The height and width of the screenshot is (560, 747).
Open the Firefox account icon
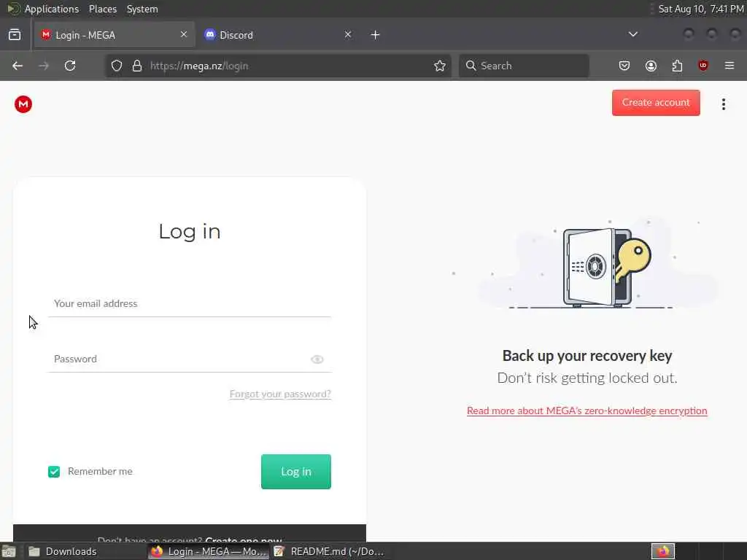(651, 66)
